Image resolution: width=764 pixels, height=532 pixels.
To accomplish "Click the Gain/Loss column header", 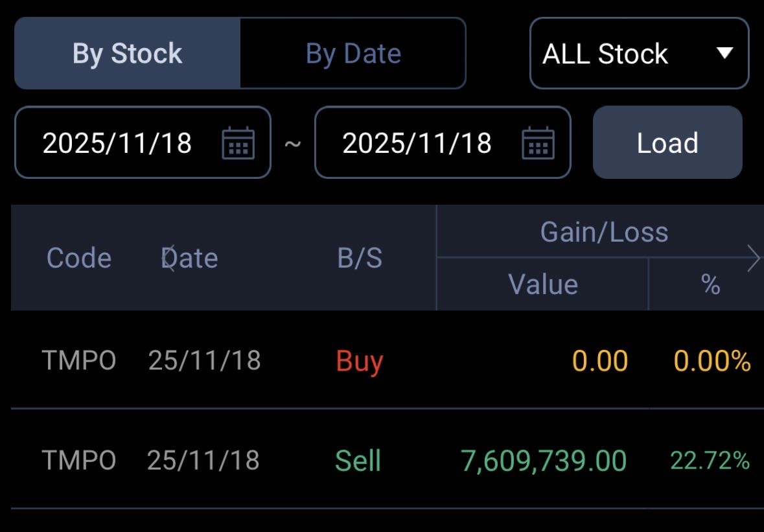I will 604,231.
